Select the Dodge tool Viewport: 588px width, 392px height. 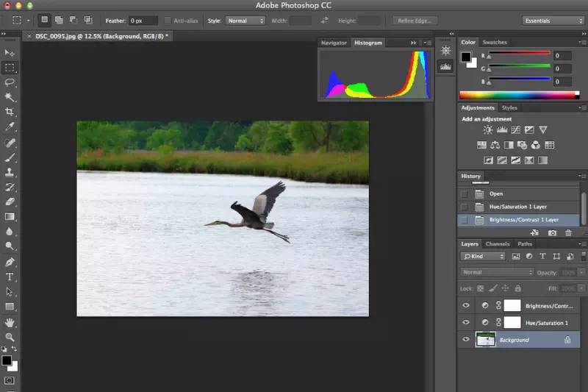[10, 246]
